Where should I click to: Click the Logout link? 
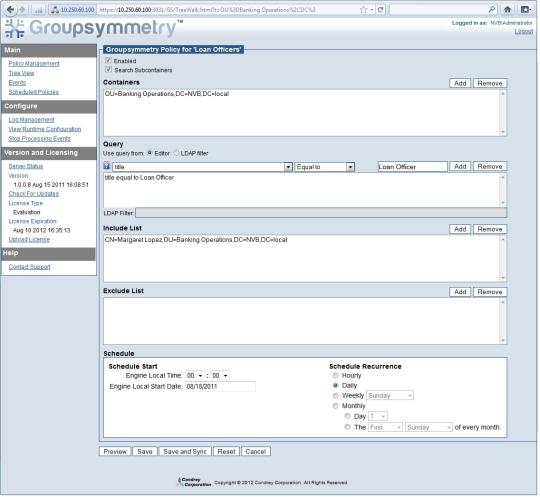tap(524, 31)
